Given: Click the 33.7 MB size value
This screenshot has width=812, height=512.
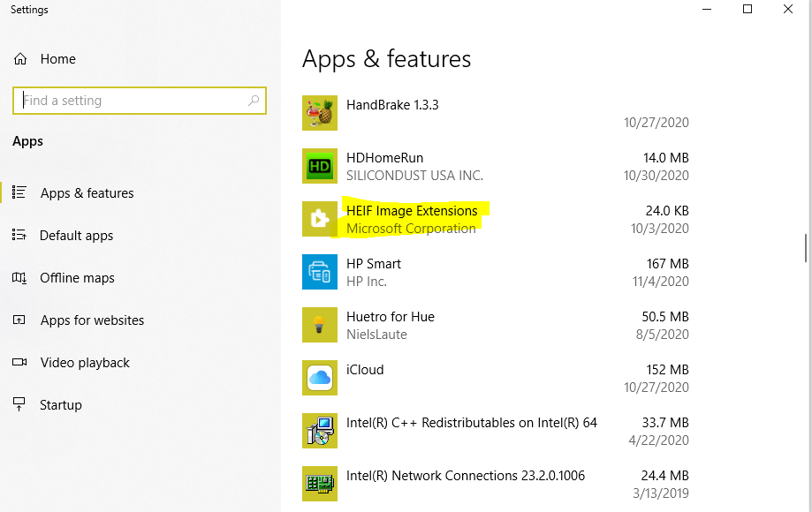Looking at the screenshot, I should point(665,423).
